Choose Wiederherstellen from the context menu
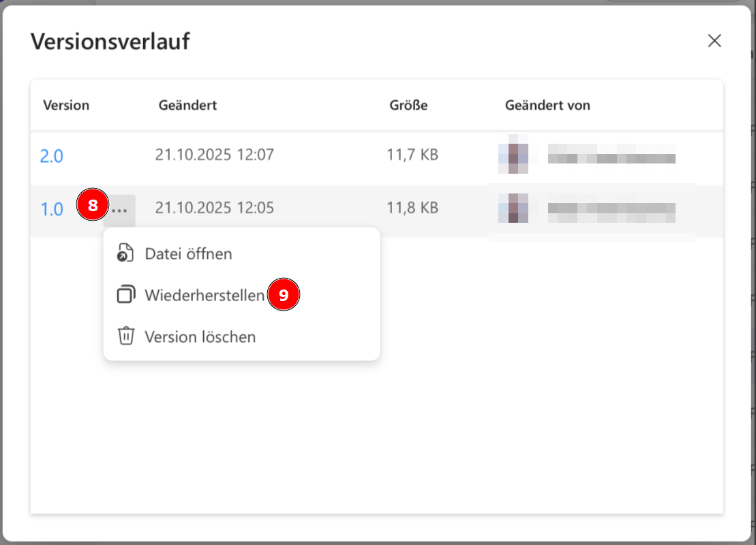Viewport: 756px width, 545px height. (204, 296)
